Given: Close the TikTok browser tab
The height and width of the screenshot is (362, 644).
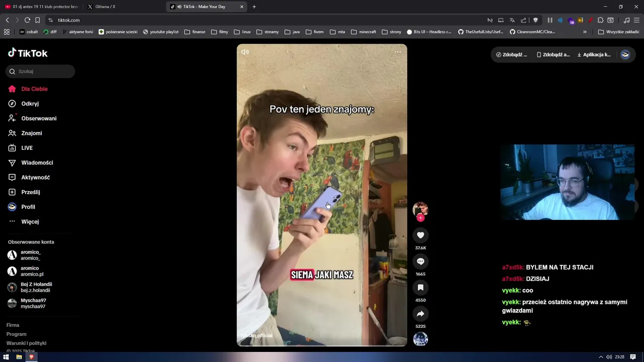Looking at the screenshot, I should click(242, 7).
